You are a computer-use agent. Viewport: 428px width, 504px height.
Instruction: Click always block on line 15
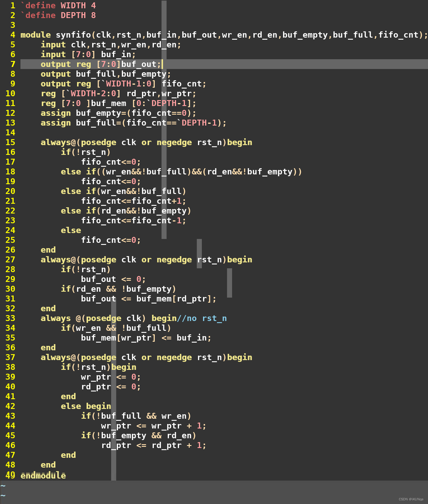[x=146, y=142]
